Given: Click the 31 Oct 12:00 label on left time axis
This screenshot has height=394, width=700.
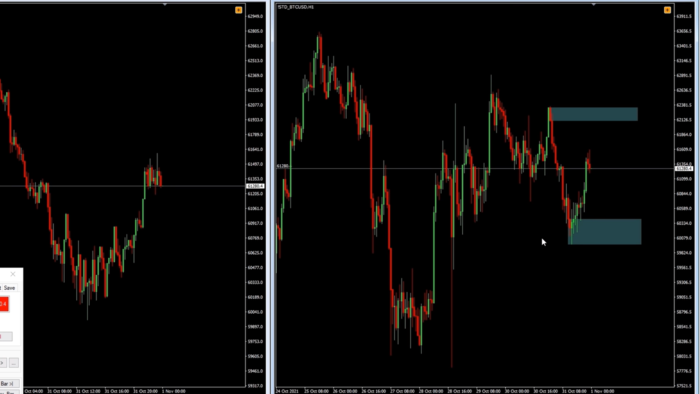Looking at the screenshot, I should [x=88, y=391].
